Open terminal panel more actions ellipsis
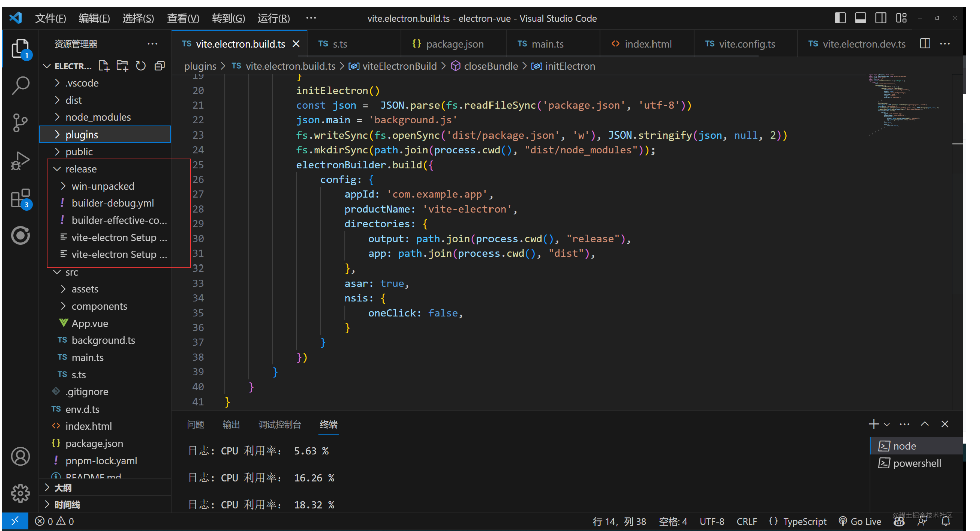Screen dimensions: 980x531 point(904,424)
